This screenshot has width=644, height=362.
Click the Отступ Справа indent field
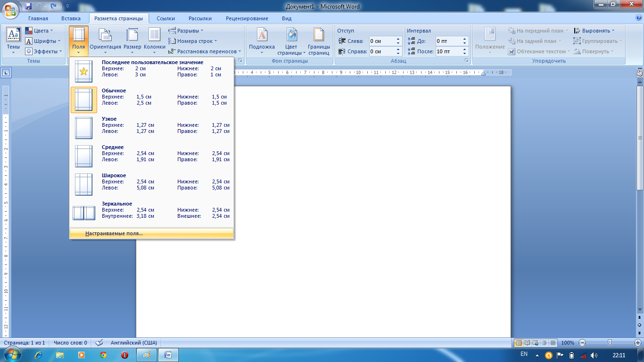coord(381,51)
